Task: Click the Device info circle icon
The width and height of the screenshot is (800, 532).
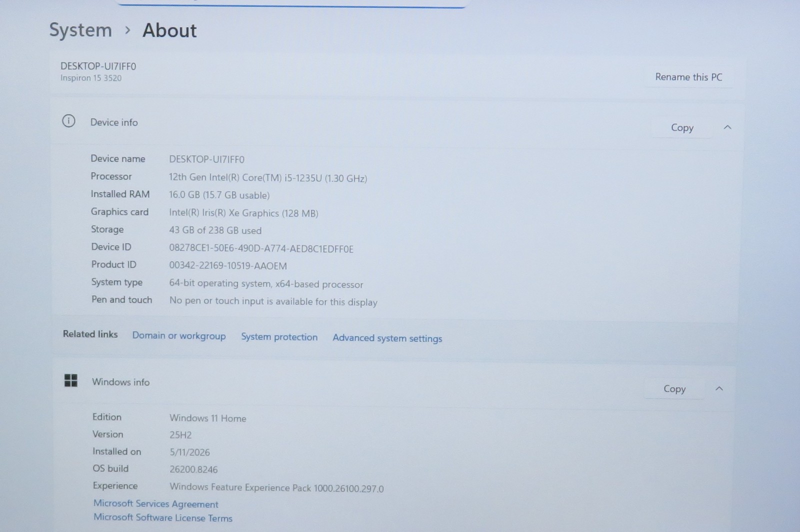Action: pyautogui.click(x=68, y=121)
